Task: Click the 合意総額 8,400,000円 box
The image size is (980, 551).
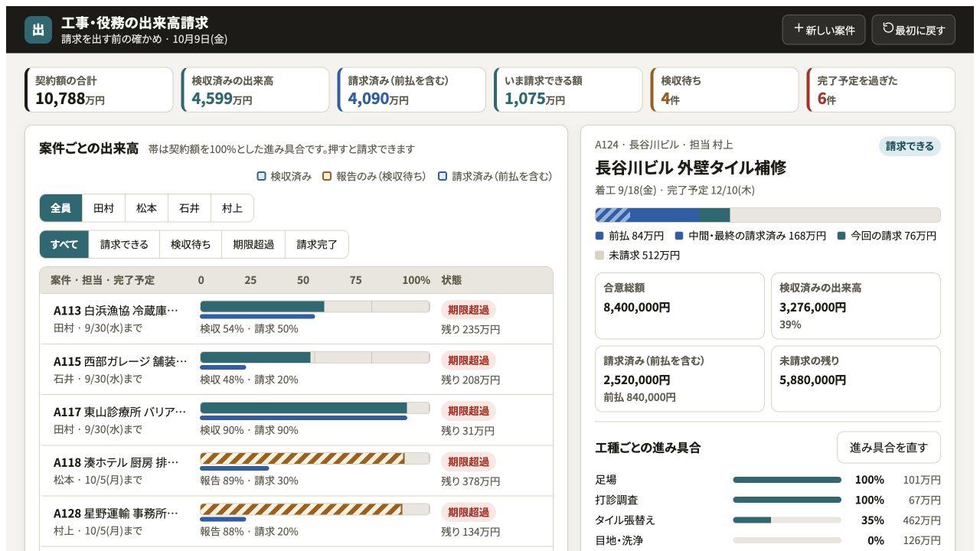Action: pyautogui.click(x=680, y=306)
